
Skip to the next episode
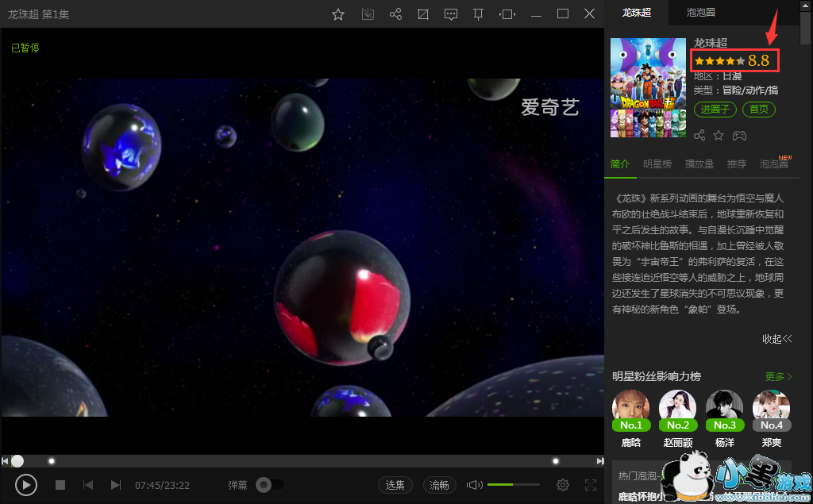(116, 485)
